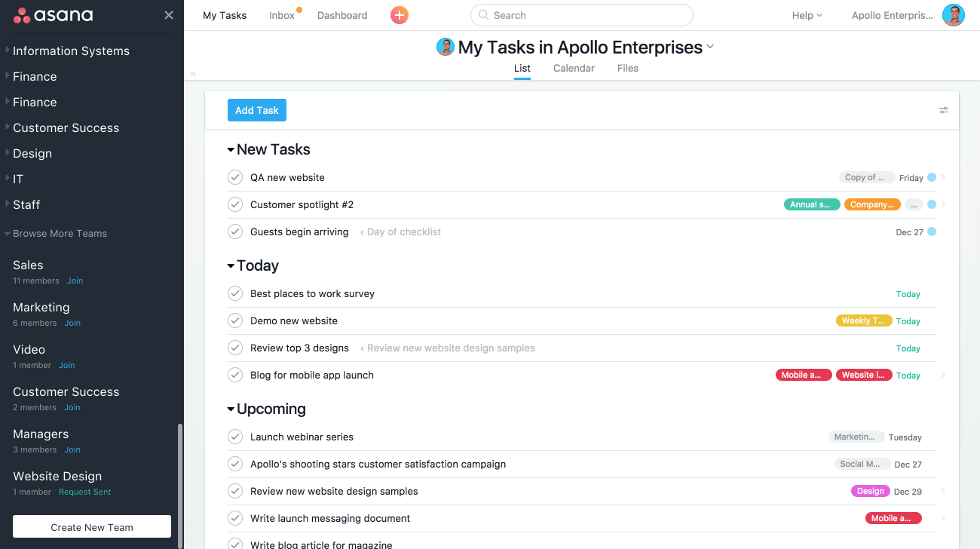Join the Video team
This screenshot has width=980, height=549.
(x=67, y=365)
